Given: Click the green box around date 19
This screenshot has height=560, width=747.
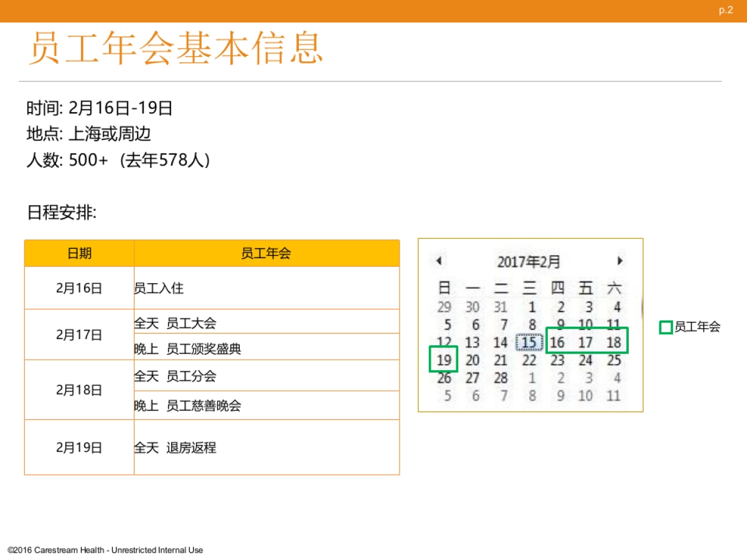Looking at the screenshot, I should [x=444, y=360].
